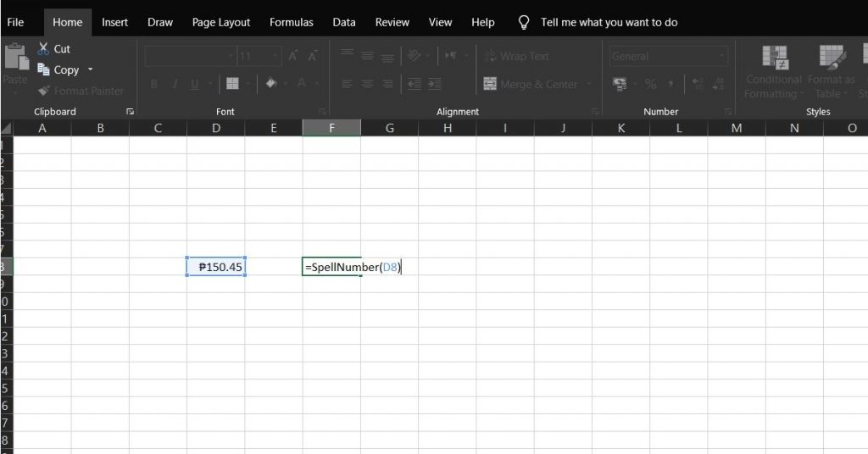The width and height of the screenshot is (868, 454).
Task: Increase font size with larger A icon
Action: coord(292,56)
